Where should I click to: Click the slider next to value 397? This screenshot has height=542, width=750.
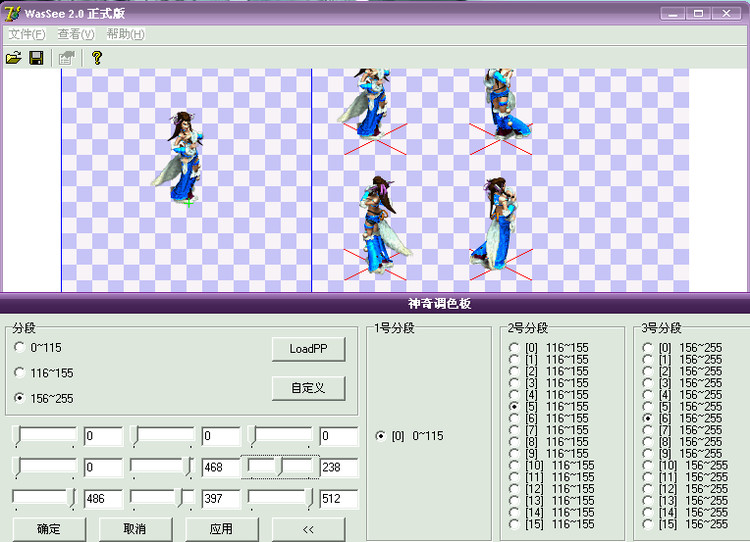162,499
